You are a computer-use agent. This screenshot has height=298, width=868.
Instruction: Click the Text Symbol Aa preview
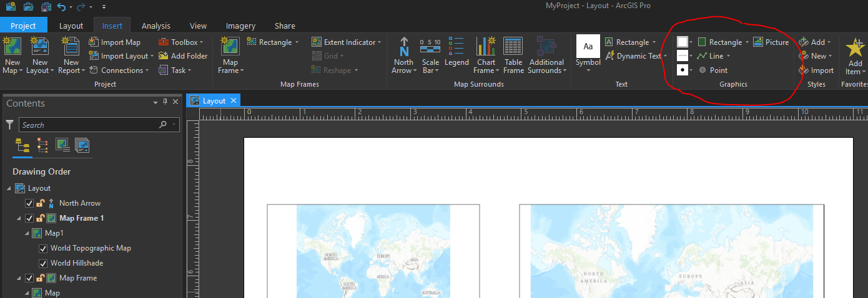[588, 46]
